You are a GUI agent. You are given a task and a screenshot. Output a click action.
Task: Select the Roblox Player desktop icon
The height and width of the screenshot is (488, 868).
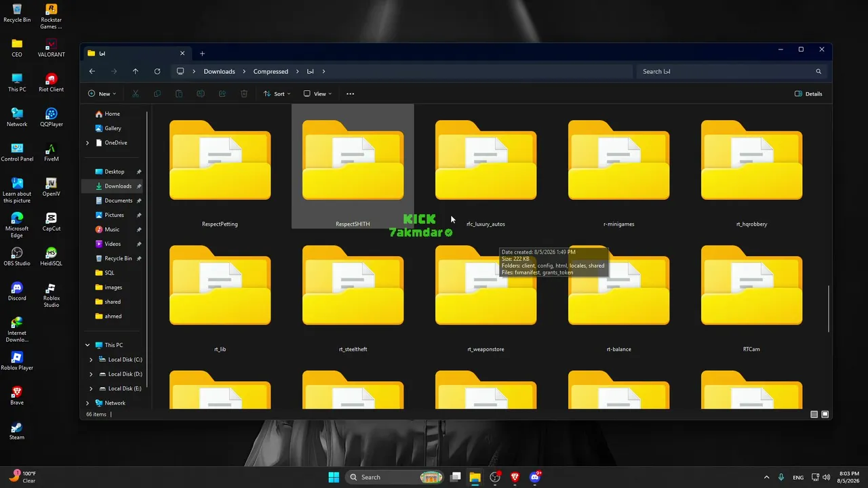(17, 361)
